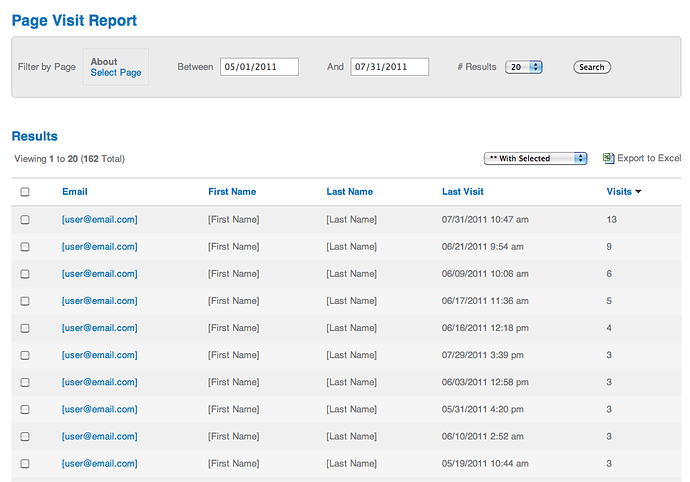Sort table by Visits column header

(x=619, y=191)
